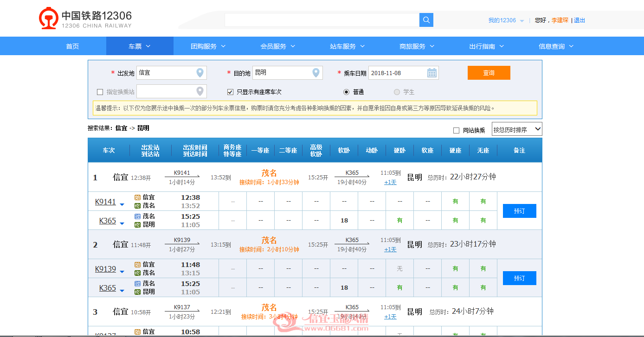Uncheck 只显示有座席车次 checkbox

(231, 92)
